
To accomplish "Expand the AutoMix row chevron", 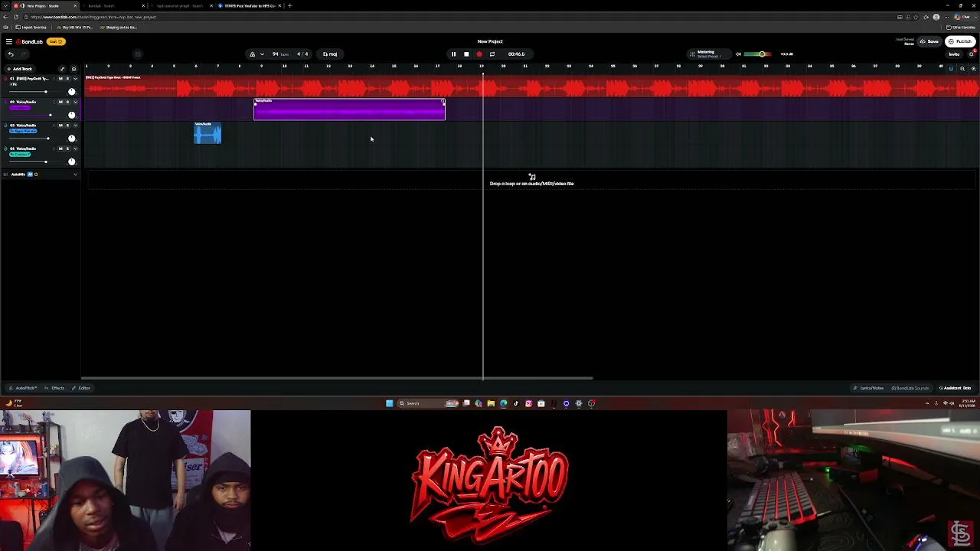I will coord(75,174).
